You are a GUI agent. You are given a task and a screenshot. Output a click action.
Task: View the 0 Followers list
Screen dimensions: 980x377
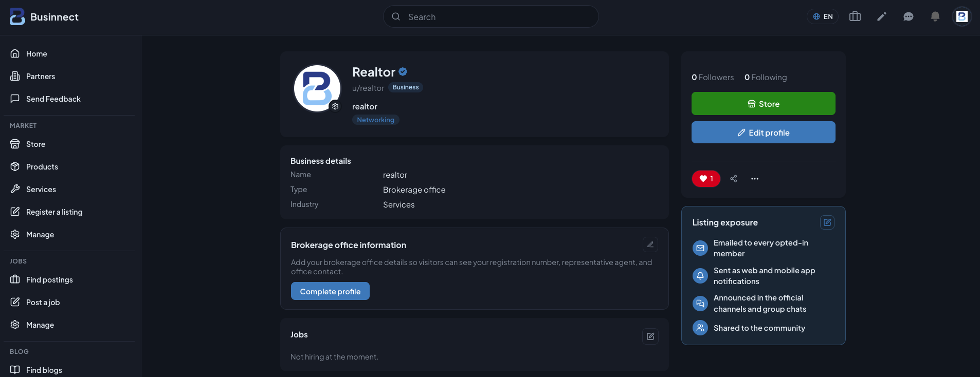[x=713, y=77]
